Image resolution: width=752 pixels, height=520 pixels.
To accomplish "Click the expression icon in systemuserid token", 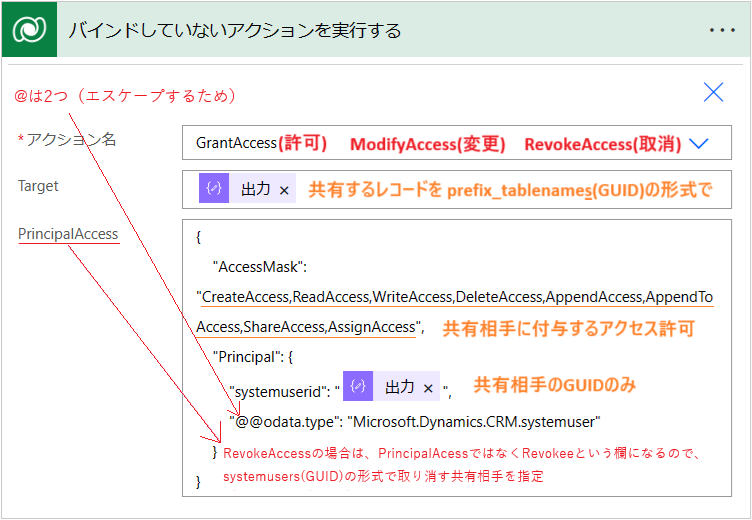I will pos(358,386).
